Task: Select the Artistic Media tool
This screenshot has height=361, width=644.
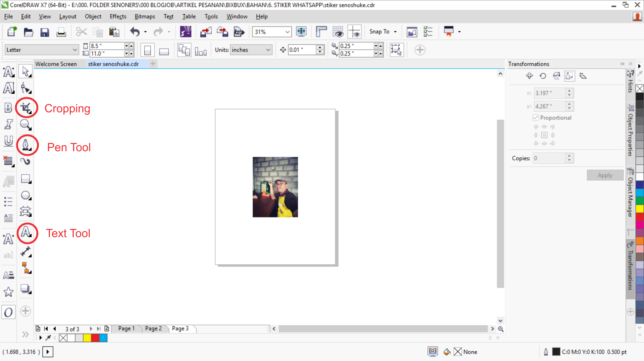Action: 25,161
